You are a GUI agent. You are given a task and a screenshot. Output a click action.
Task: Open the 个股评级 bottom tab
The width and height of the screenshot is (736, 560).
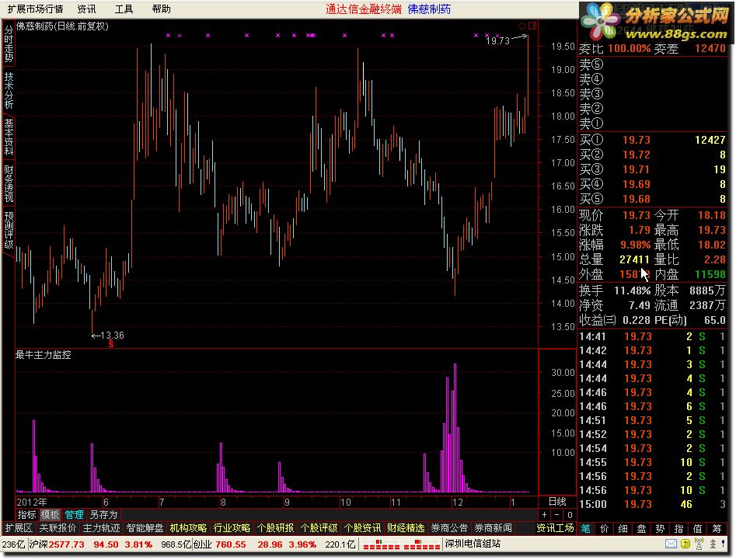(x=319, y=528)
